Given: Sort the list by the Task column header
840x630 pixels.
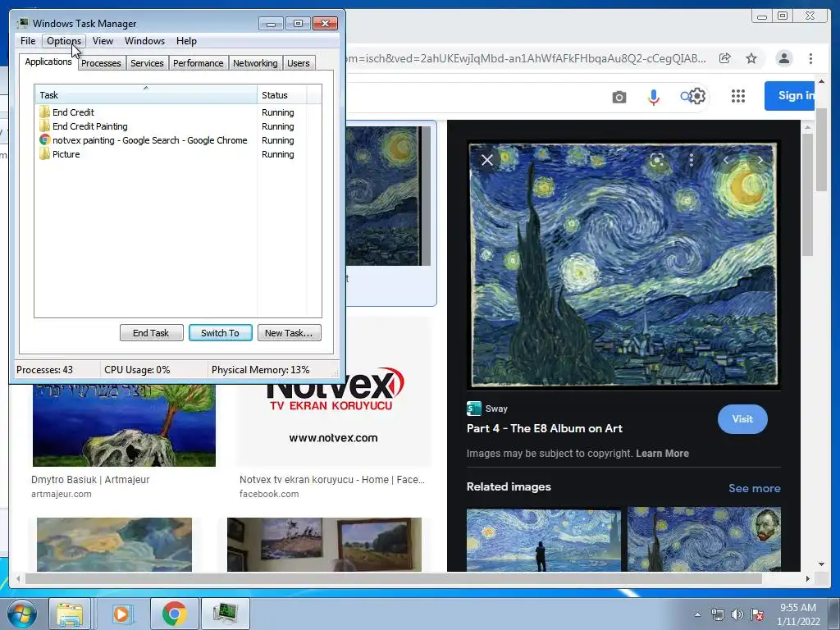Looking at the screenshot, I should 146,95.
